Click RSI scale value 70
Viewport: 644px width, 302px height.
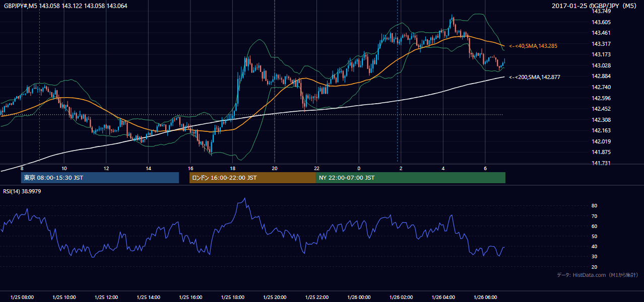(x=595, y=216)
